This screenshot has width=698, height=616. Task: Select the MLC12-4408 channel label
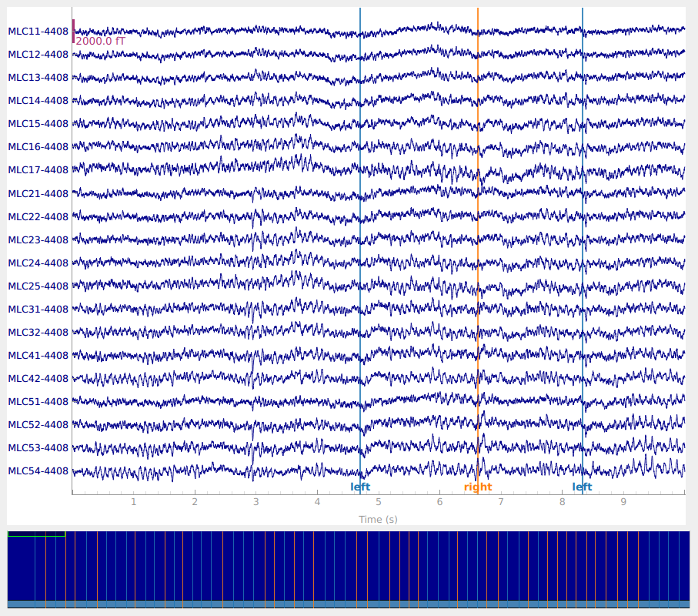38,55
